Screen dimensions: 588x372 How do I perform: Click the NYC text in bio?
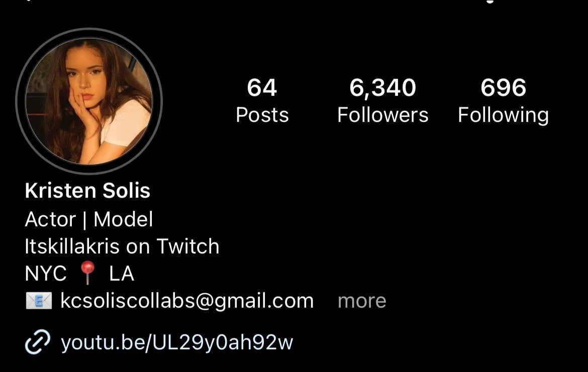pyautogui.click(x=46, y=274)
